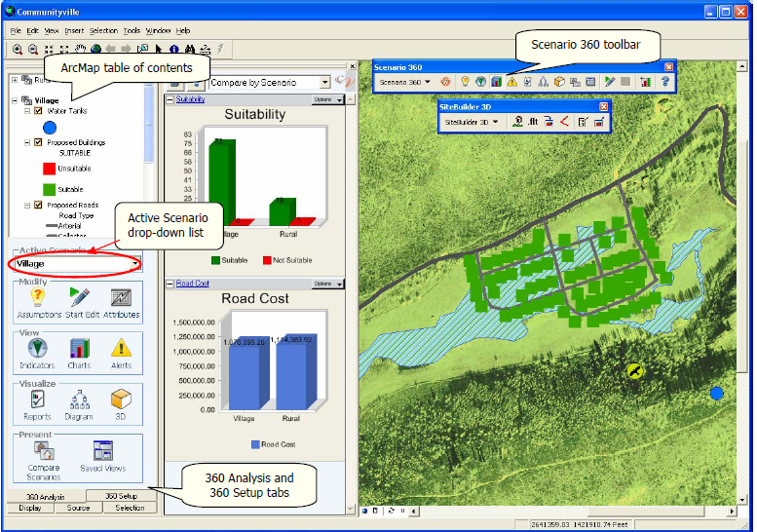Viewport: 757px width, 532px height.
Task: Open the Diagram visualization tool
Action: pyautogui.click(x=79, y=399)
